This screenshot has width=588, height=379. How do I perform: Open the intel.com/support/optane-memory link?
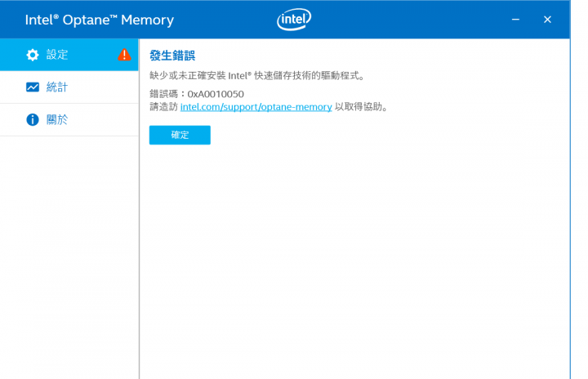point(256,107)
